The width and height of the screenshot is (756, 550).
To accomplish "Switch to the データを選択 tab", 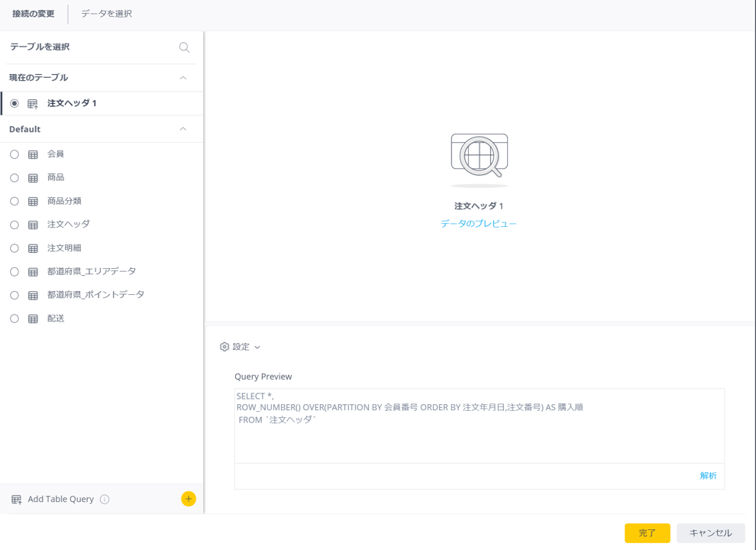I will click(x=106, y=14).
